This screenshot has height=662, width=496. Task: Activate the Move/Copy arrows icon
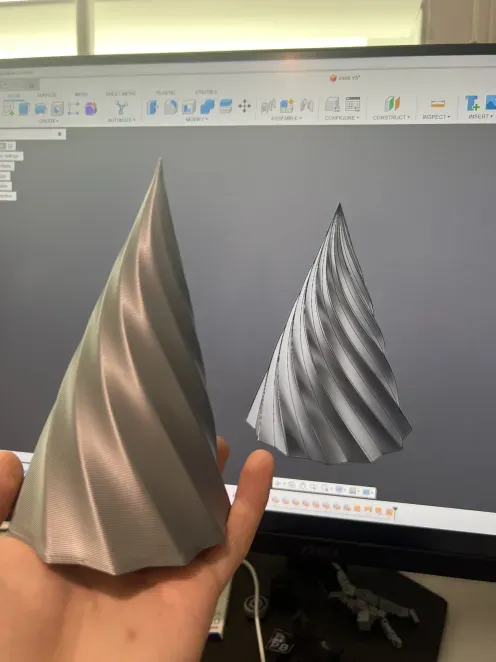click(x=244, y=106)
